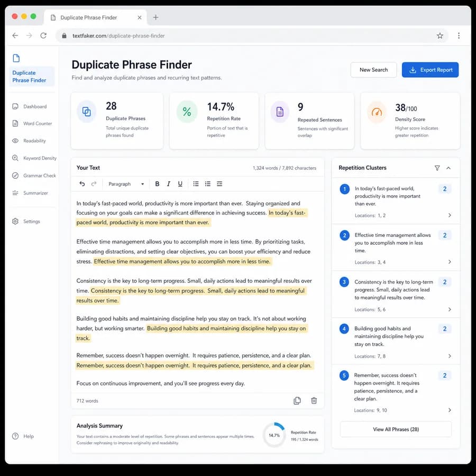The image size is (476, 476).
Task: Click the 14.7% repetition rate ring
Action: click(274, 435)
